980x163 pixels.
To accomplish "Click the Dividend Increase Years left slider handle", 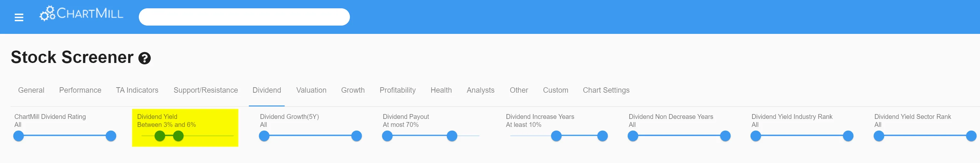I will pyautogui.click(x=556, y=136).
